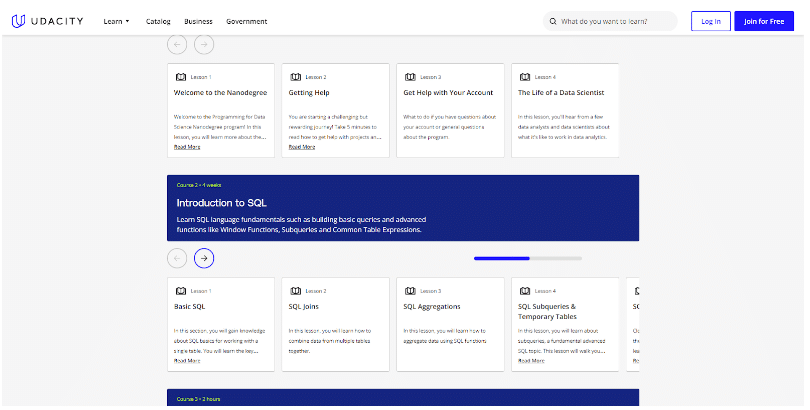Focus the What do you want to learn search field

pyautogui.click(x=610, y=21)
